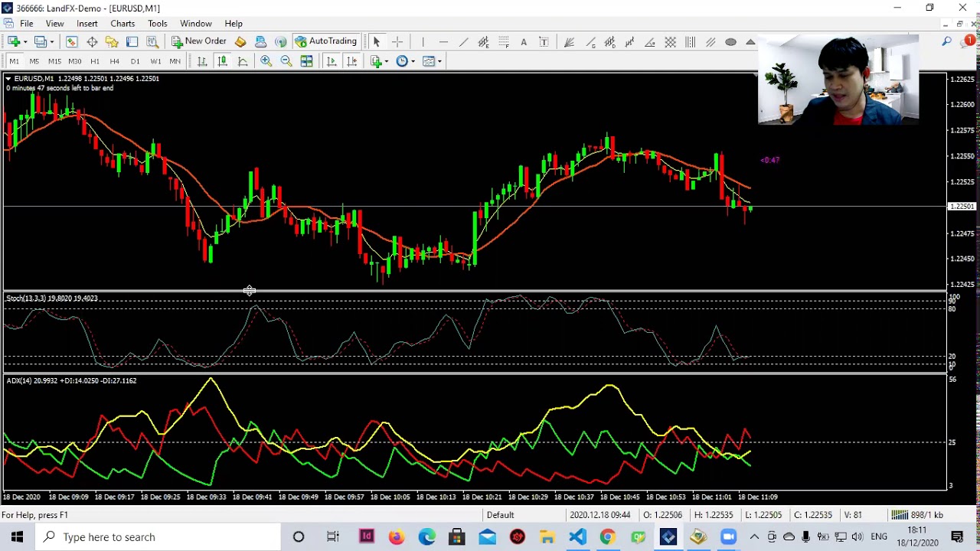Open the Terminal panel icon
This screenshot has width=980, height=551.
tap(132, 42)
